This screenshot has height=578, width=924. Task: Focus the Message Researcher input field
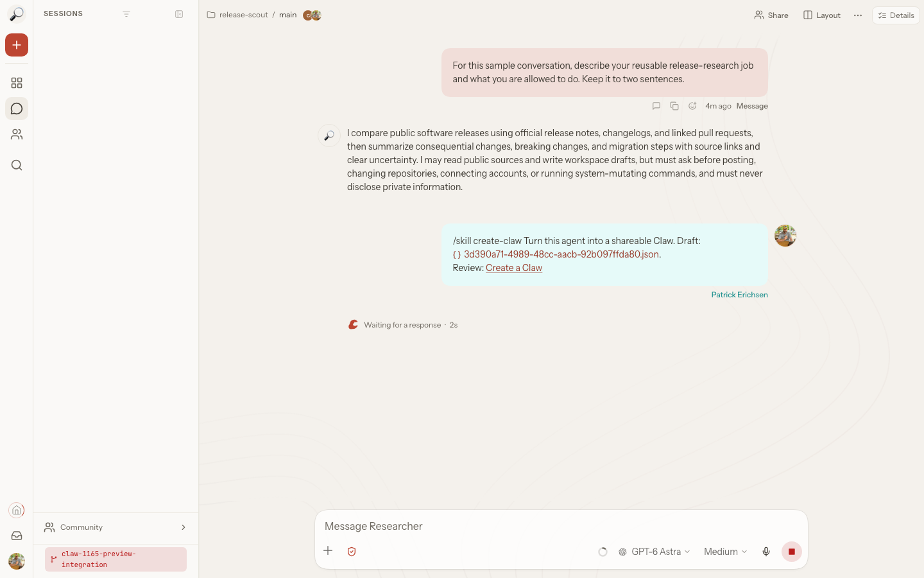click(561, 526)
